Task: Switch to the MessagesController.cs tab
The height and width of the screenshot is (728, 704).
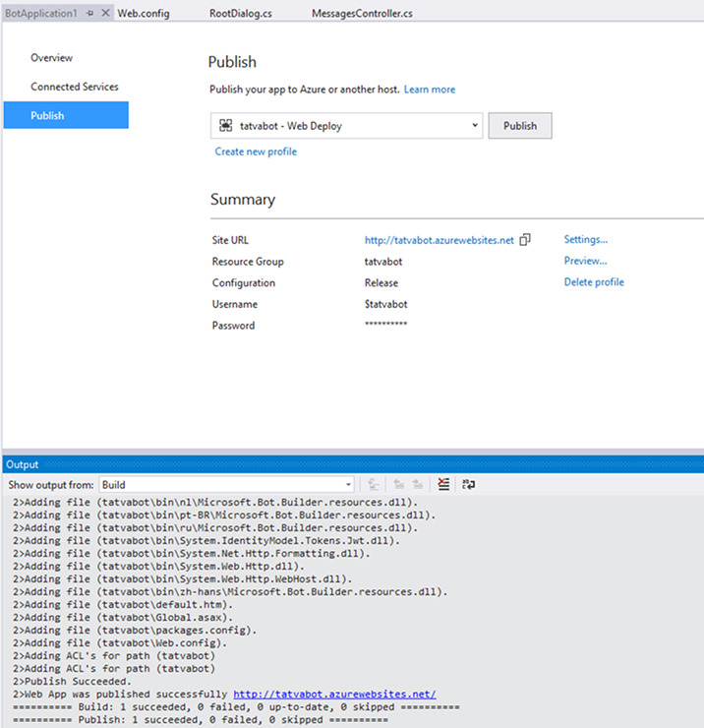Action: pos(362,14)
